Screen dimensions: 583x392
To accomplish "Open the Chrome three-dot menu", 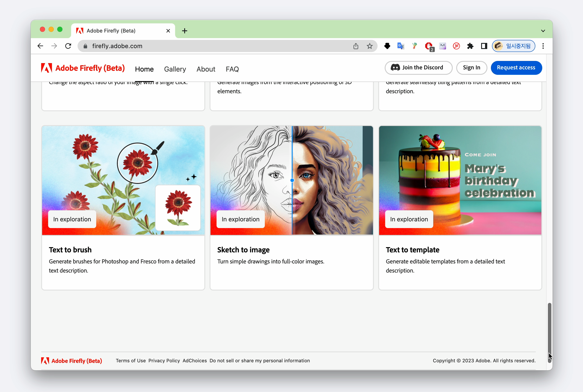I will click(x=543, y=46).
